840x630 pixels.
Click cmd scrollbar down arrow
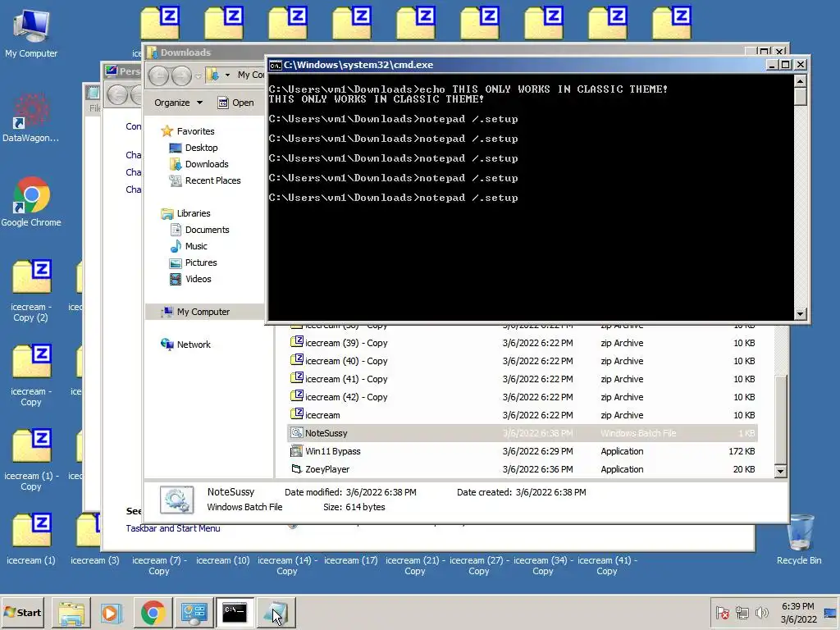(x=801, y=314)
